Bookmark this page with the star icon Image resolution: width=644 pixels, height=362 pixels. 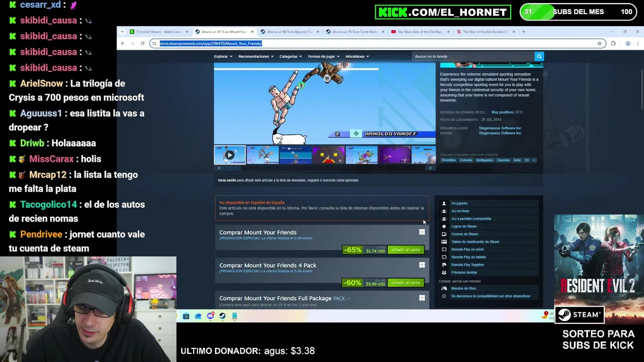pos(599,43)
